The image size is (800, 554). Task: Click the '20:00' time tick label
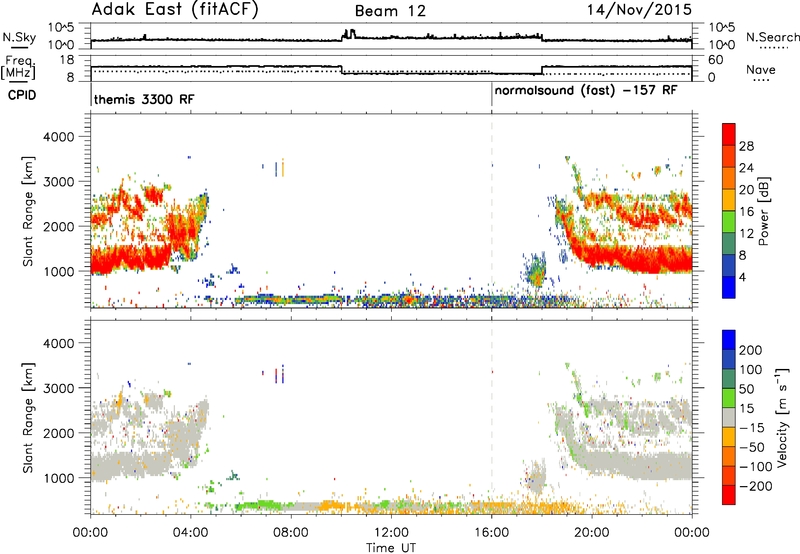(x=591, y=533)
